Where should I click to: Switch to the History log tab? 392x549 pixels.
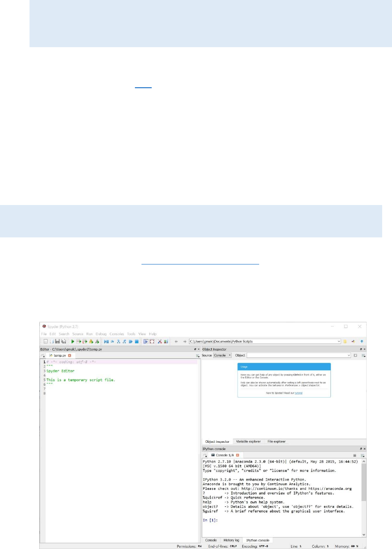231,540
